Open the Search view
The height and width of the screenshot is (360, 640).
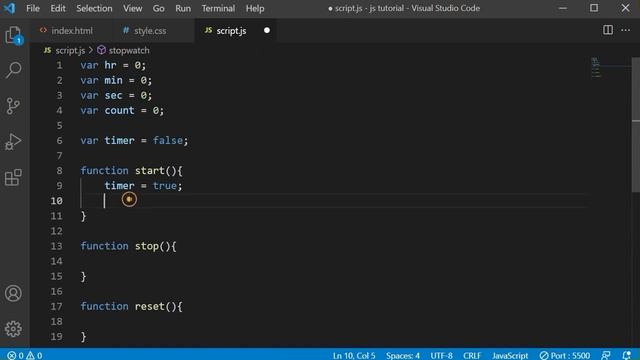coord(13,70)
